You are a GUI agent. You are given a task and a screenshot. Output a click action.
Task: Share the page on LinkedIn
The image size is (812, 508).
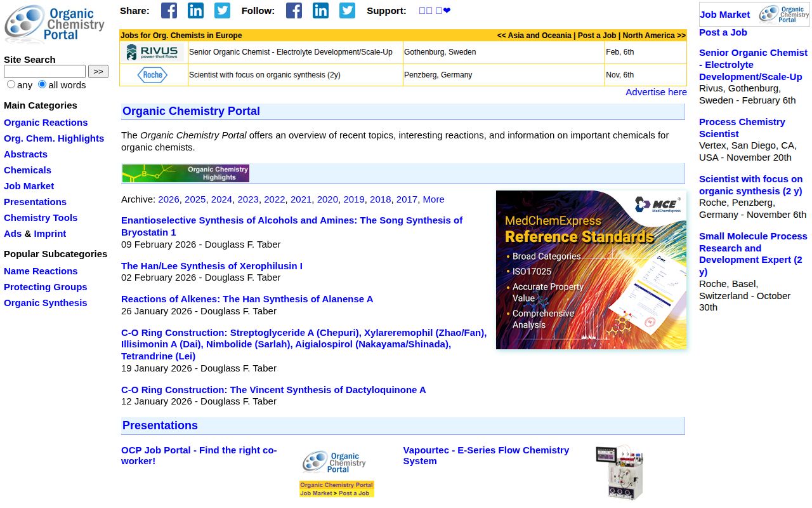pos(195,10)
